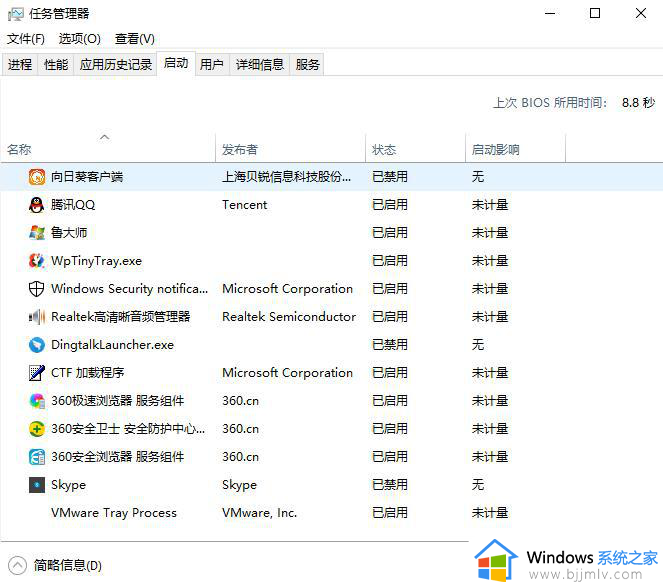
Task: Select the 腾讯QQ entry name
Action: 73,205
